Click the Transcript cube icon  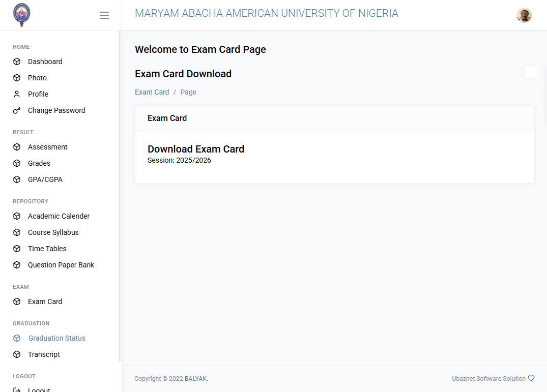point(17,354)
